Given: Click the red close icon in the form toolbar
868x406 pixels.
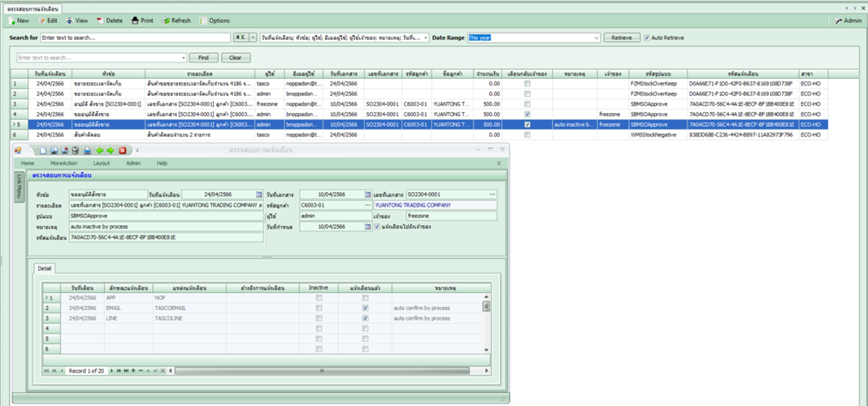Looking at the screenshot, I should [123, 151].
